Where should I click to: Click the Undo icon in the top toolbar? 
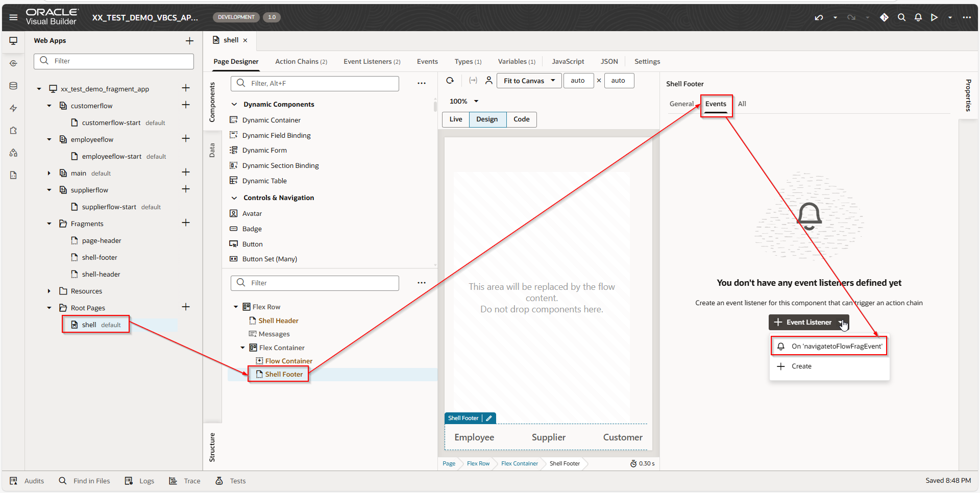click(819, 17)
